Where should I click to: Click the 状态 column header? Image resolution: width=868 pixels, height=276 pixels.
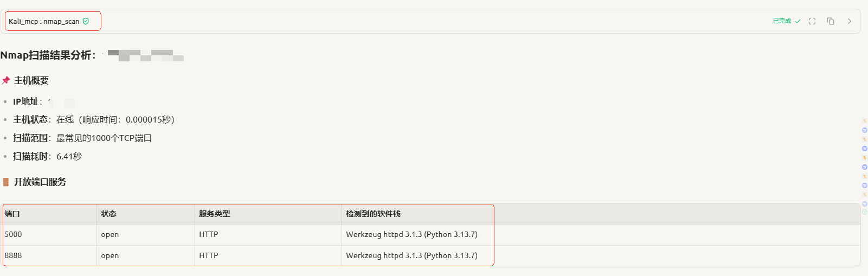click(x=108, y=214)
